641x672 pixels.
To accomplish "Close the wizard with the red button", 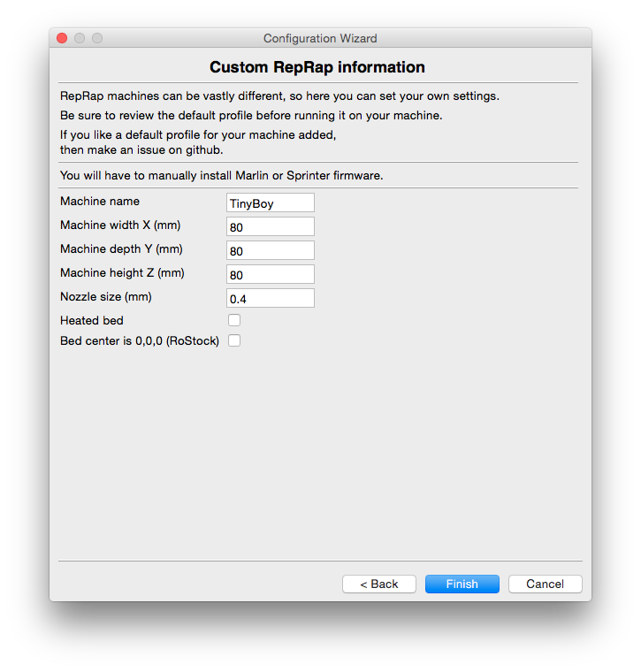I will pos(62,38).
